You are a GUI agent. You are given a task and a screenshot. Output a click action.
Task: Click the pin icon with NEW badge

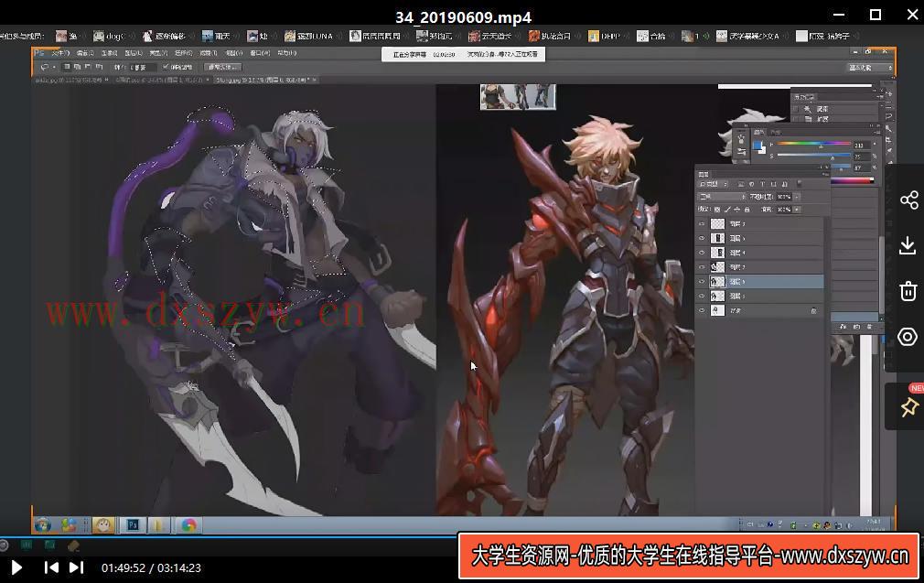908,406
